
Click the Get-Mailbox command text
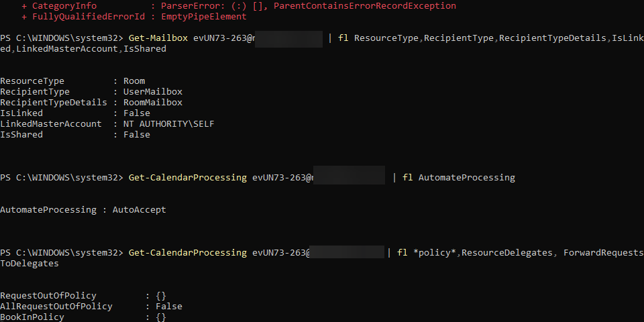[158, 38]
